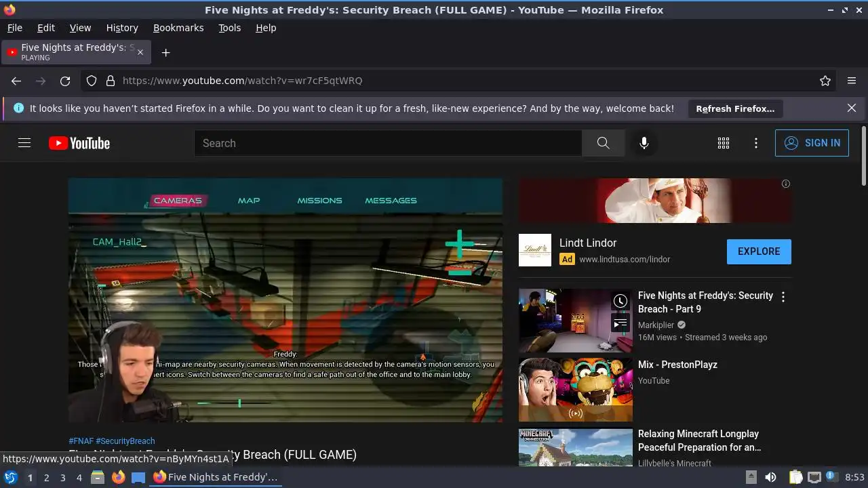Open the Mix - PrestonPlayz title
Image resolution: width=868 pixels, height=488 pixels.
click(677, 365)
